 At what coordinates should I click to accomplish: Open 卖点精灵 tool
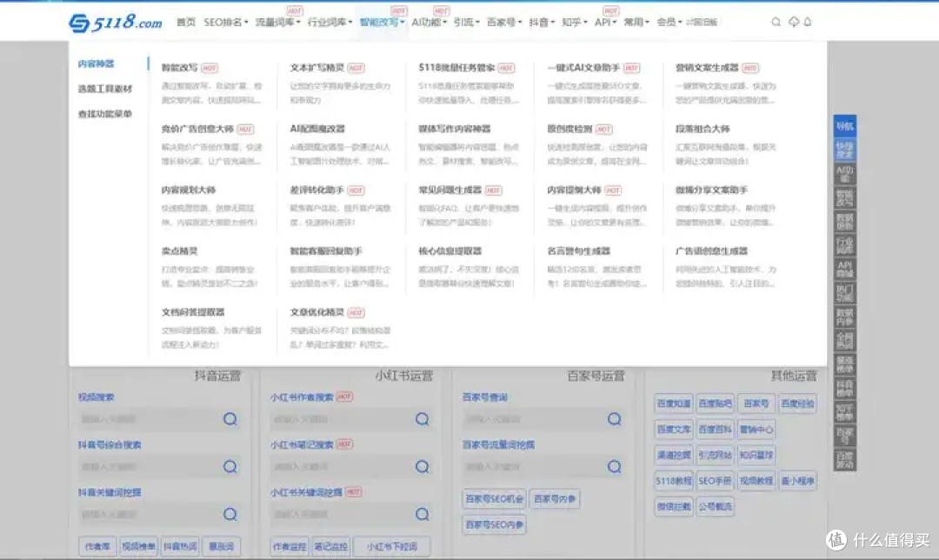click(x=179, y=251)
